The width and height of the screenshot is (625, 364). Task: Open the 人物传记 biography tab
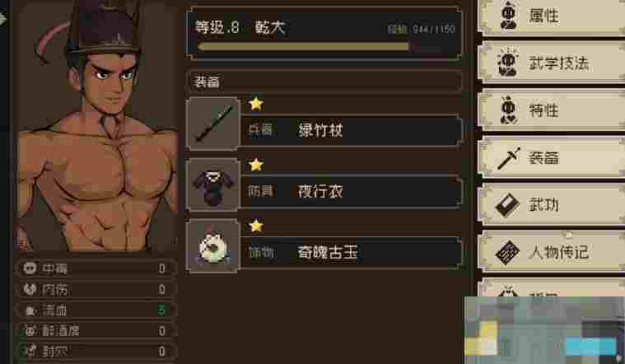(553, 252)
